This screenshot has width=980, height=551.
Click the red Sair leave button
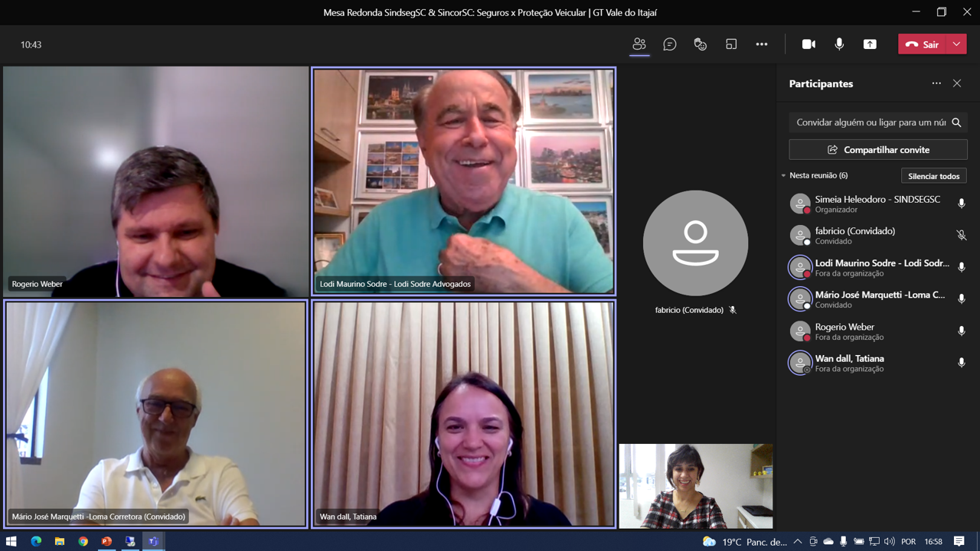click(x=923, y=44)
